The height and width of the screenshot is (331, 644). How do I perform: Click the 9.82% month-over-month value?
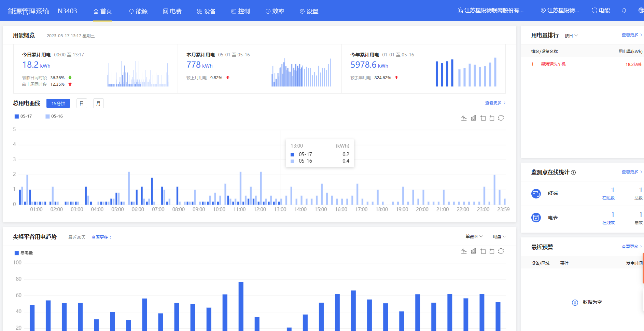tap(216, 78)
